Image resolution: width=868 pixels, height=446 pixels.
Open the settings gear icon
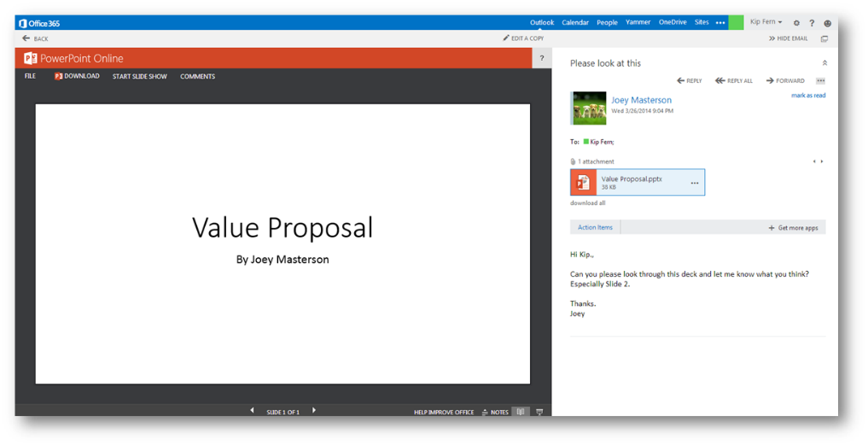[796, 23]
